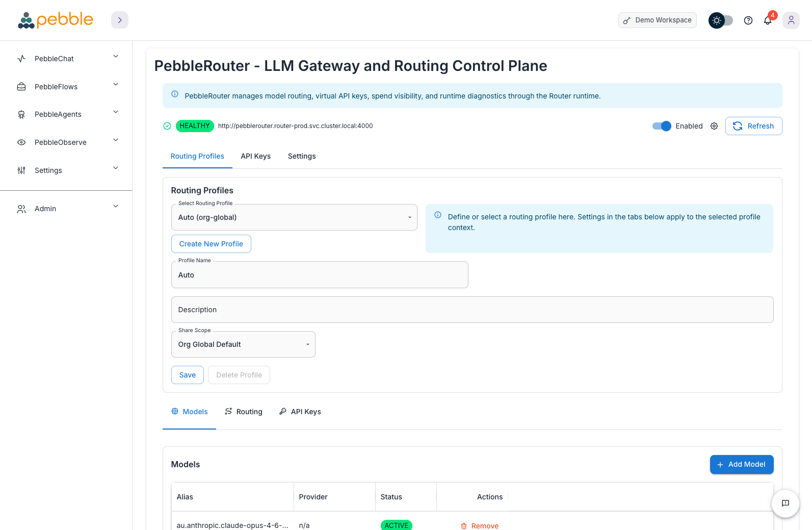
Task: Disable the Enabled router toggle
Action: [x=661, y=126]
